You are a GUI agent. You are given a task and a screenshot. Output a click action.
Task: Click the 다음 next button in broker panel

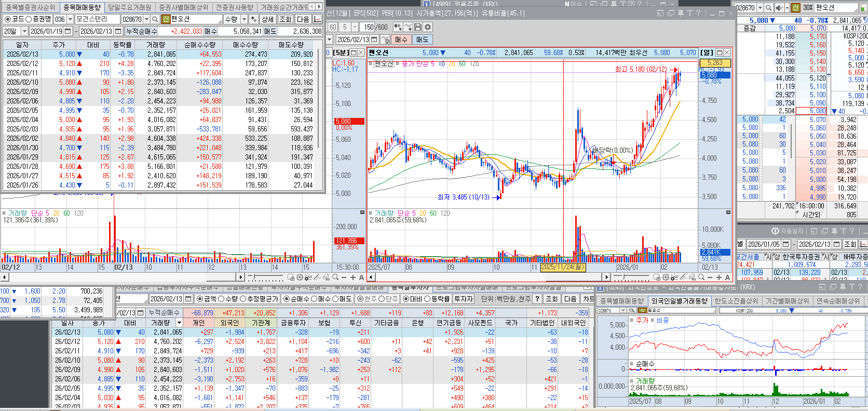coord(303,19)
